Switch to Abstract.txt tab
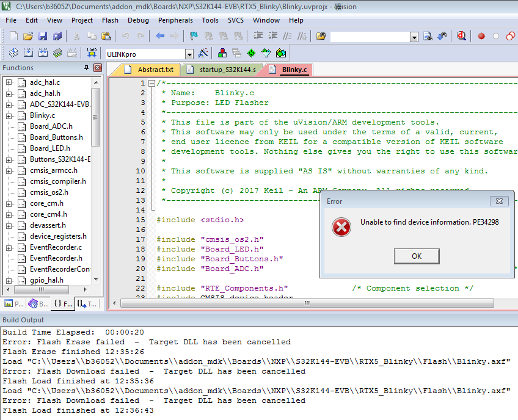Viewport: 518px width, 420px height. coord(150,70)
